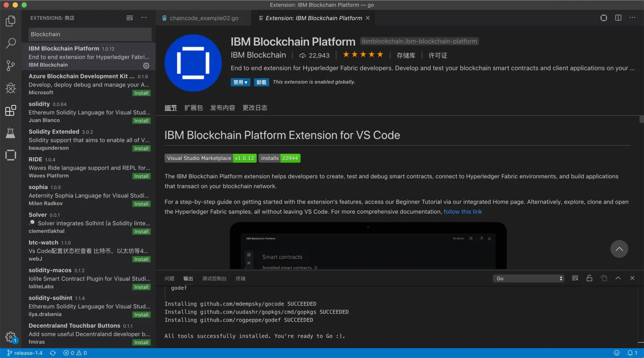Click the feedback smiley in status bar
Viewport: 644px width, 358px height.
[617, 353]
